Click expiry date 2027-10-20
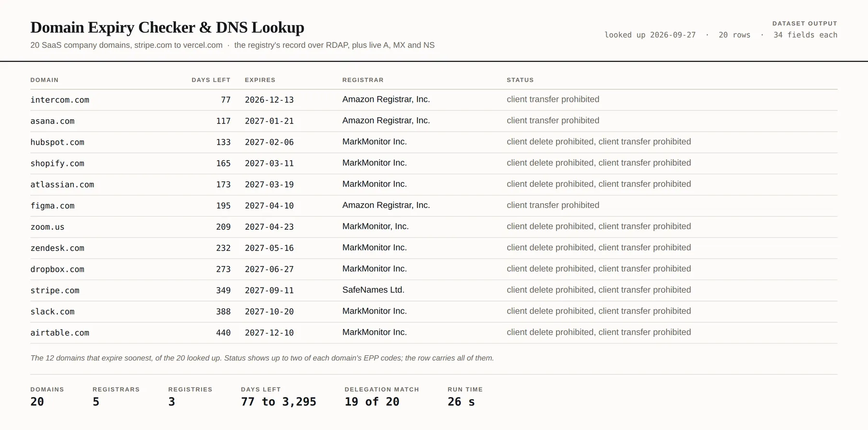868x430 pixels. pos(269,312)
